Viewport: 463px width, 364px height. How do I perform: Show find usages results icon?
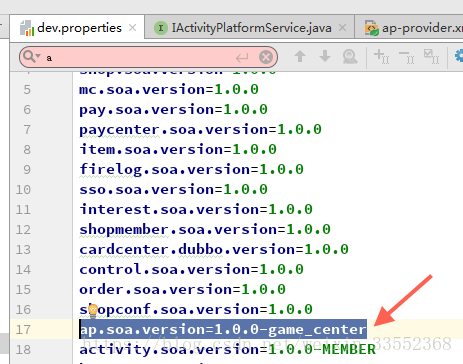pos(350,57)
